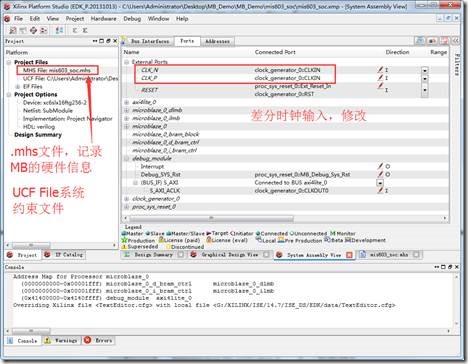This screenshot has height=364, width=468.
Task: Open the IP Catalog tab
Action: point(64,255)
